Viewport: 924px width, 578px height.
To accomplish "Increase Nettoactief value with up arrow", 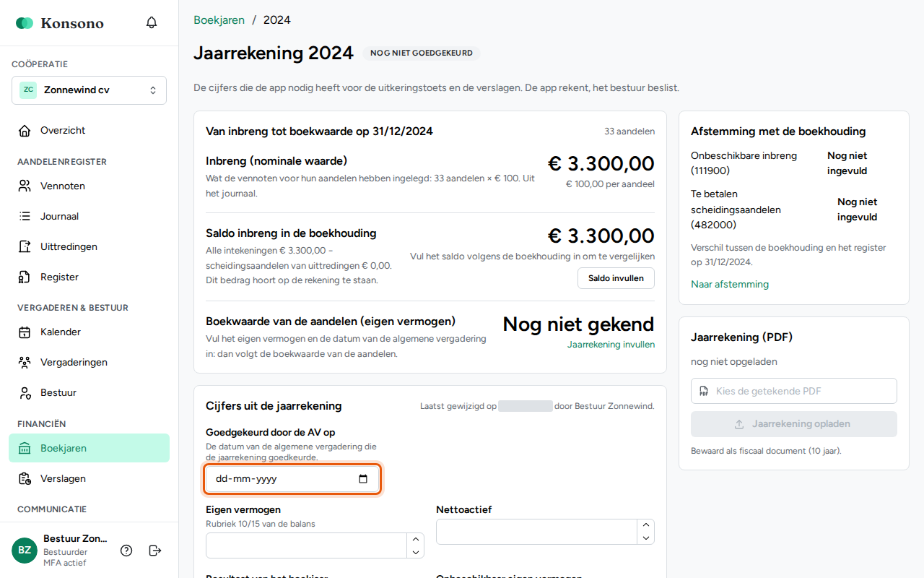I will [x=645, y=525].
